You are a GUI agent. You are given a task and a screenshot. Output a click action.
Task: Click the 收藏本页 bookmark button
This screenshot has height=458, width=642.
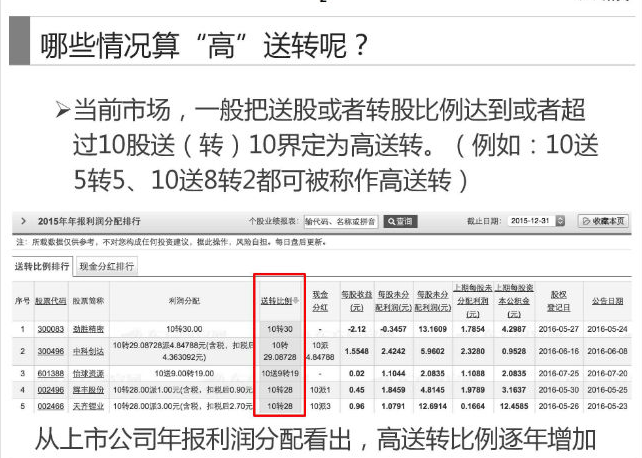[x=603, y=221]
